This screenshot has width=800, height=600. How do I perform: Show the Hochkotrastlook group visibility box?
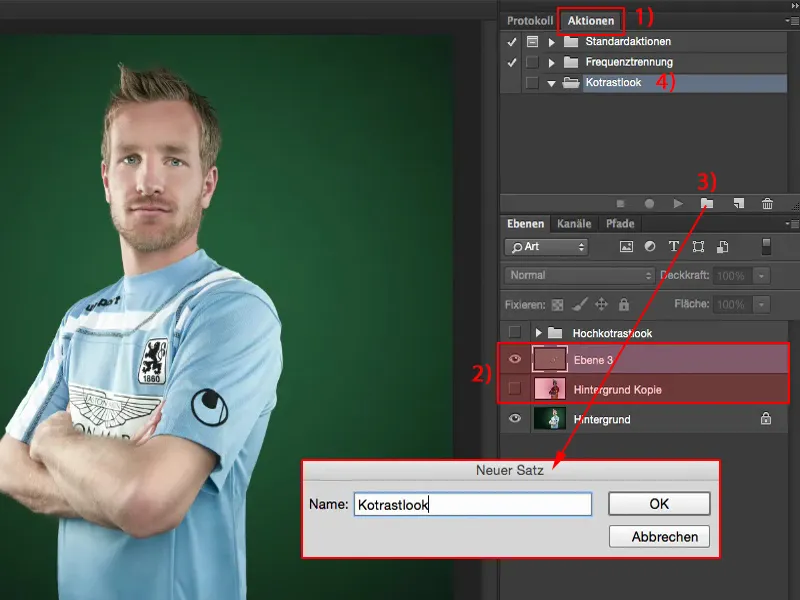tap(515, 333)
